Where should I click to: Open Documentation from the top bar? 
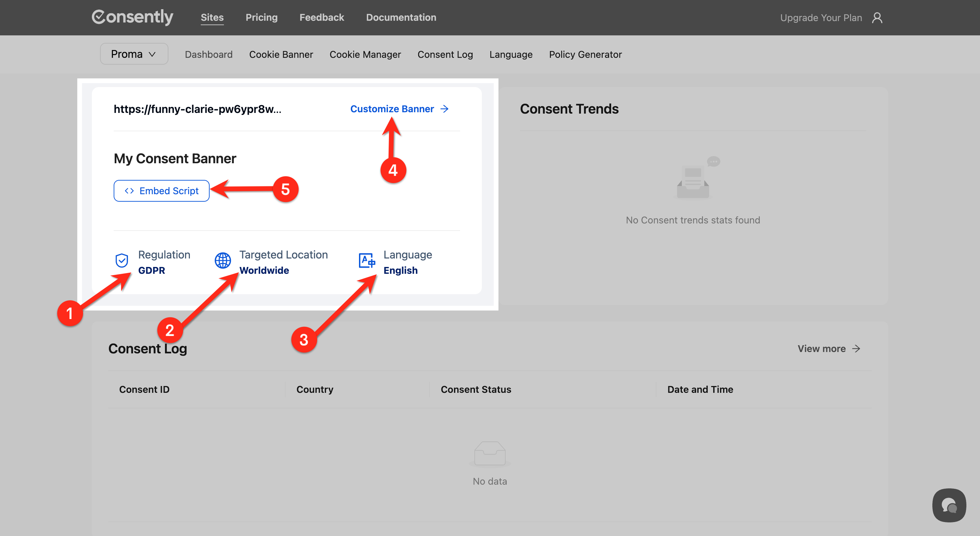pos(401,17)
